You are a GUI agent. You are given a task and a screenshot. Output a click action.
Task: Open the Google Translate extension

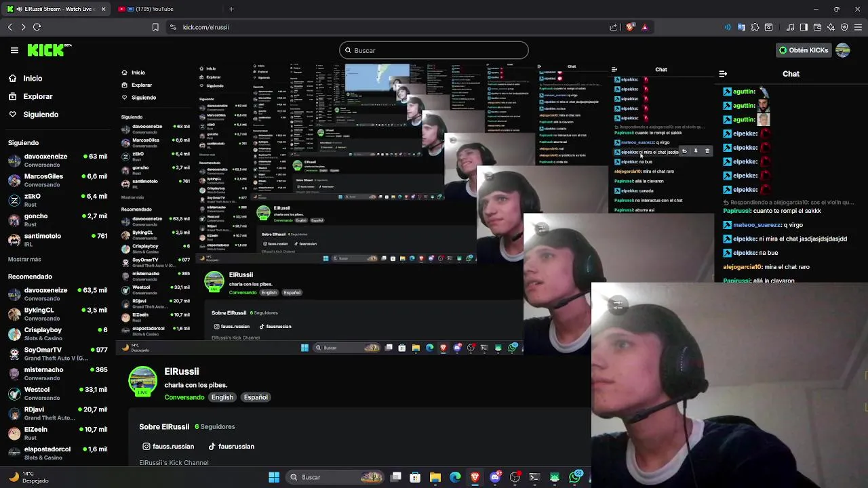click(x=741, y=27)
